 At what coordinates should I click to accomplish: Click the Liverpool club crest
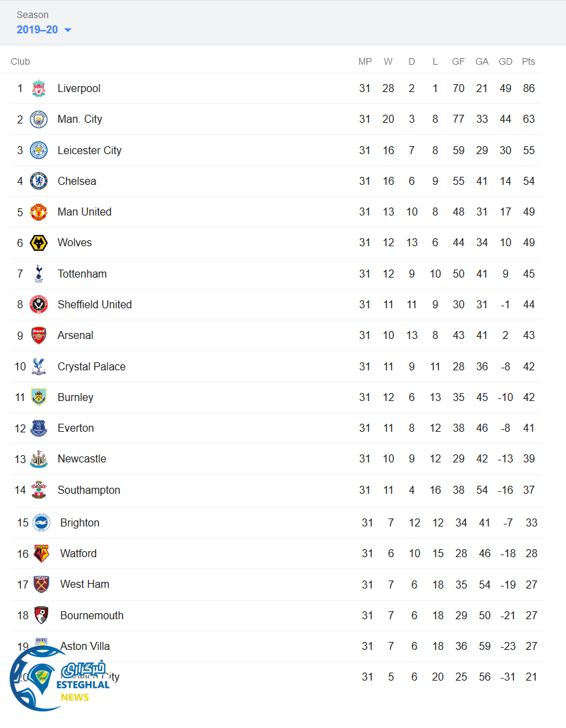click(39, 89)
